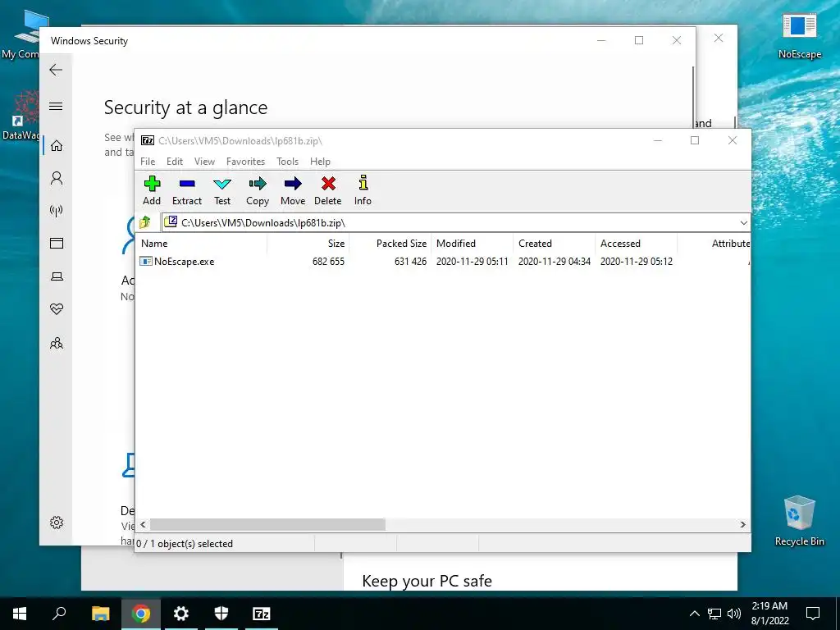
Task: Open the hamburger menu in Windows Security
Action: 56,106
